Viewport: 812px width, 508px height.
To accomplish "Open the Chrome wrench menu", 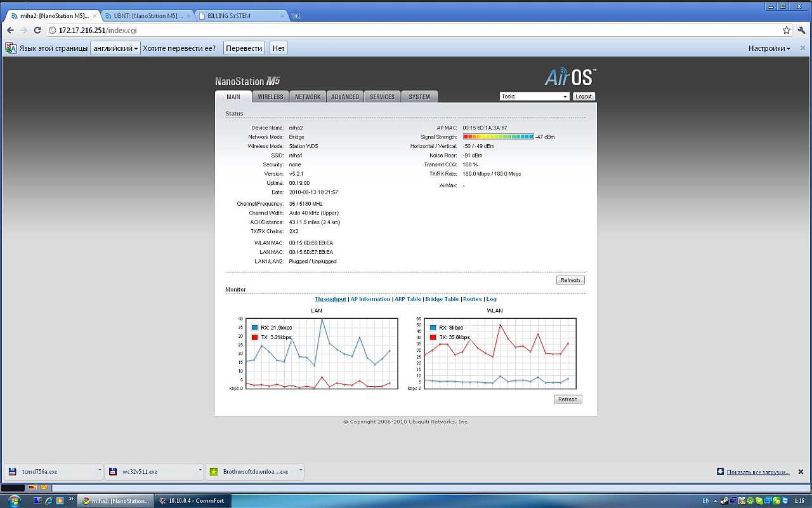I will click(802, 30).
